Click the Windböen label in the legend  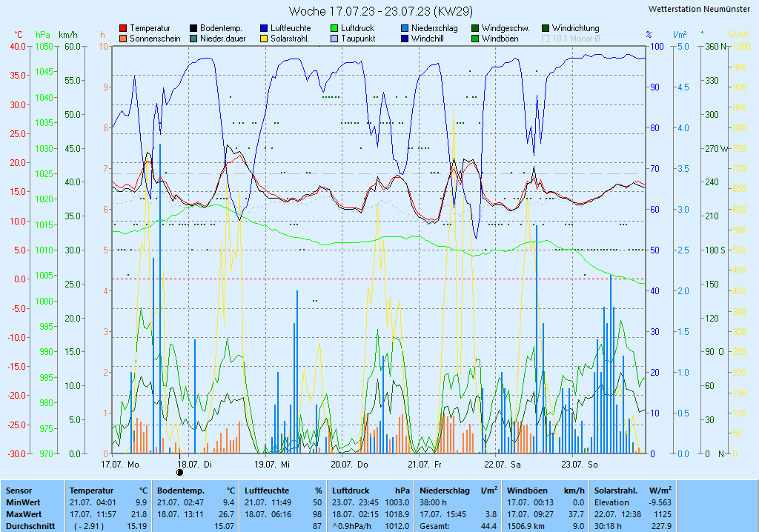tap(500, 39)
